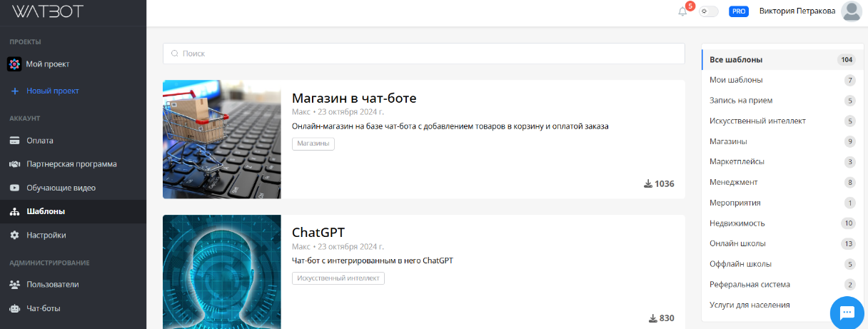Image resolution: width=868 pixels, height=329 pixels.
Task: Open Пользователи in the administration section
Action: click(52, 284)
